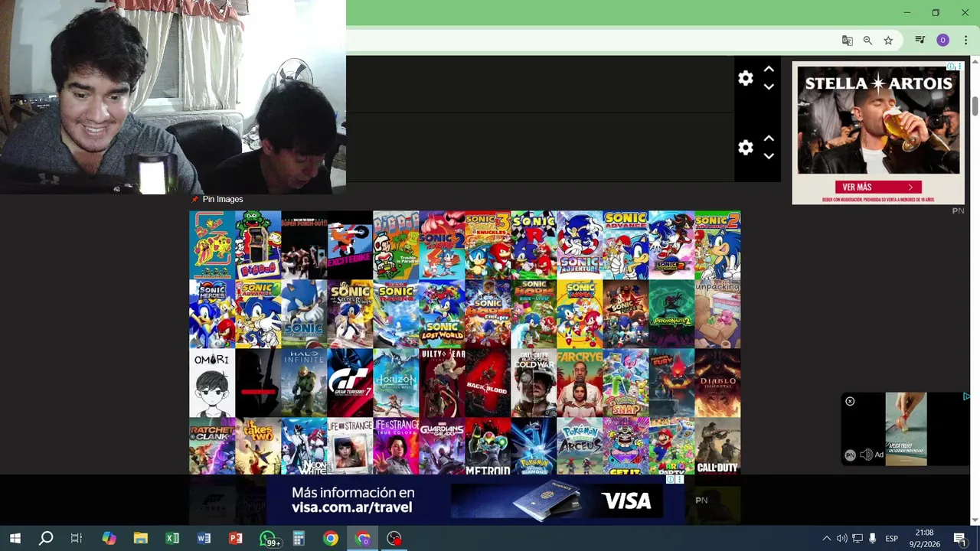Open Word from the taskbar
980x551 pixels.
click(204, 539)
